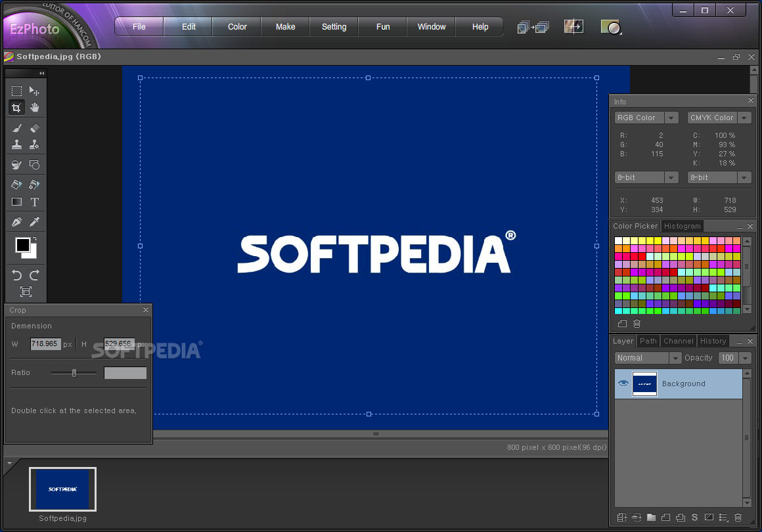762x532 pixels.
Task: Click the crop width W input field
Action: (46, 344)
